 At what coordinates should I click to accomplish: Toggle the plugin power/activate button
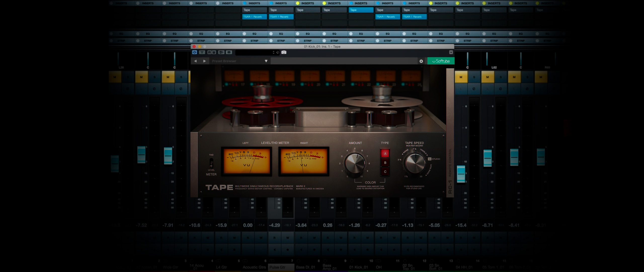tap(194, 52)
